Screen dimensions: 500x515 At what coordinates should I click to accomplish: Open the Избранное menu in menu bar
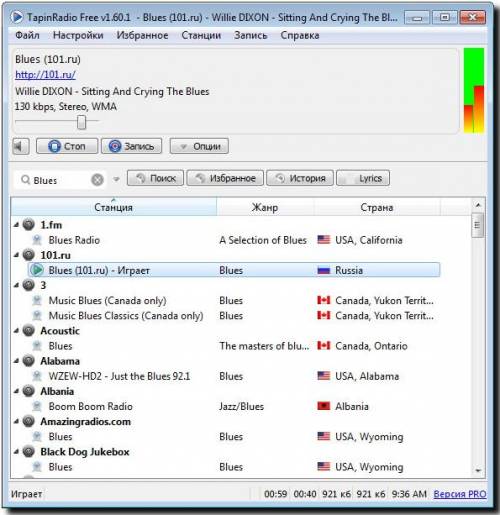pos(142,35)
